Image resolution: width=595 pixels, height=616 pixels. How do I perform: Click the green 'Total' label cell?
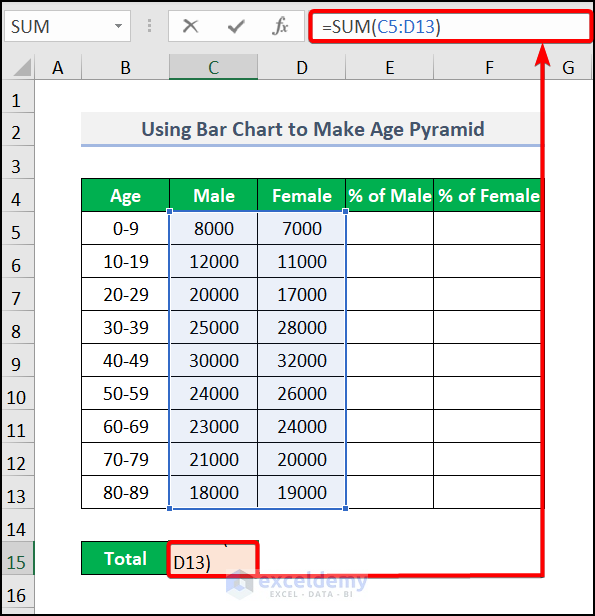pos(125,558)
